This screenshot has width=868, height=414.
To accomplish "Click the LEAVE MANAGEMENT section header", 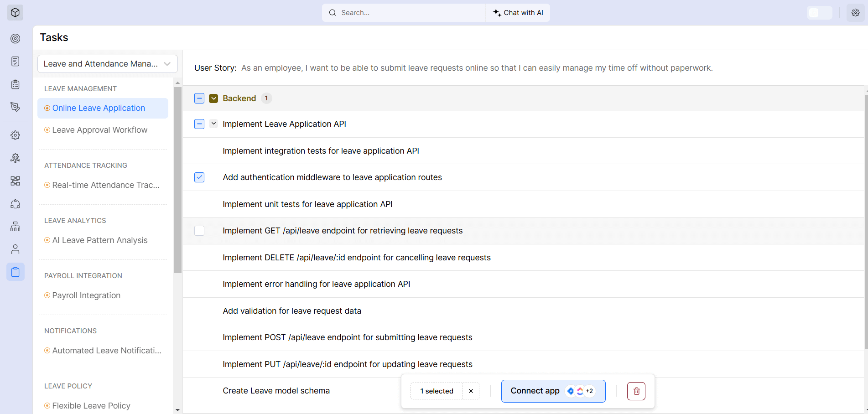I will pos(80,89).
